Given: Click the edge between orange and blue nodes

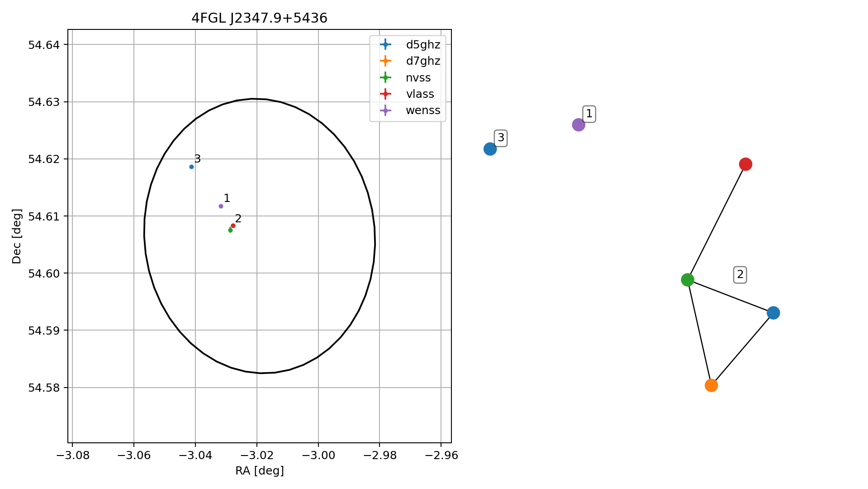Looking at the screenshot, I should pyautogui.click(x=742, y=349).
